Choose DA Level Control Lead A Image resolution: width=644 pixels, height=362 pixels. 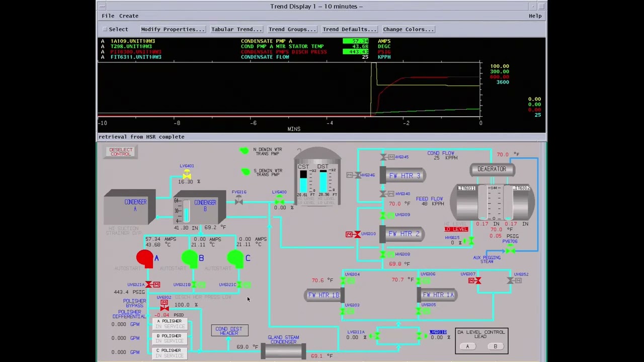(x=467, y=346)
